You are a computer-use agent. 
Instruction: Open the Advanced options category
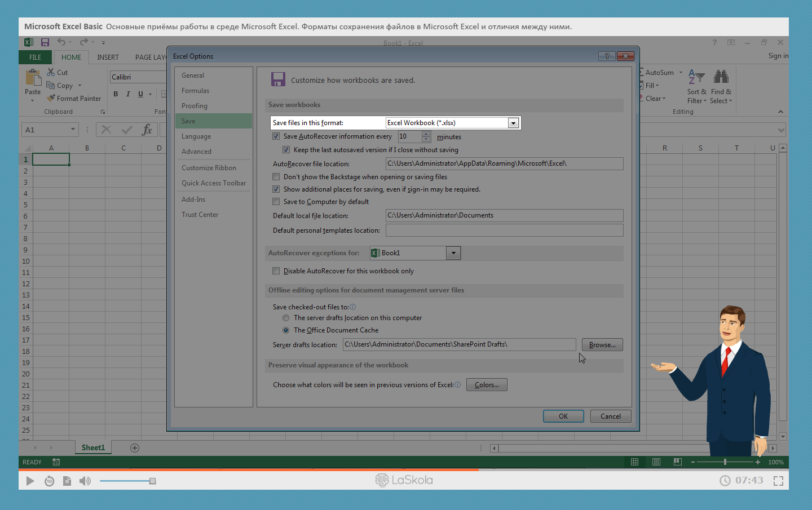(196, 152)
